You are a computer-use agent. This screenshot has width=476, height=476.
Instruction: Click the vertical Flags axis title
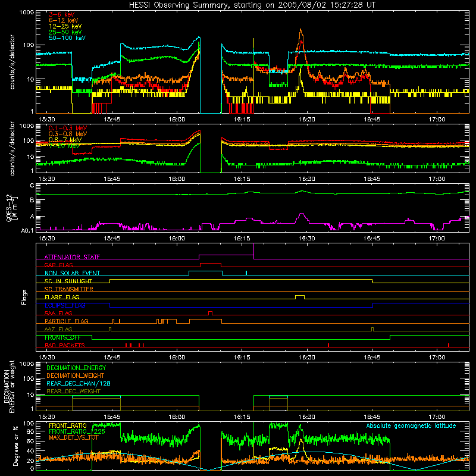point(24,297)
